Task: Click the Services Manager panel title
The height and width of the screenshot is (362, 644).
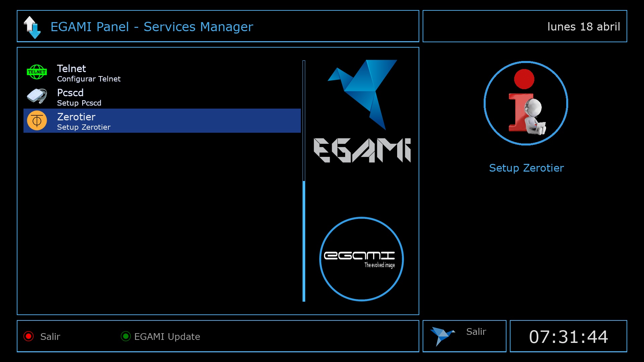Action: tap(152, 27)
